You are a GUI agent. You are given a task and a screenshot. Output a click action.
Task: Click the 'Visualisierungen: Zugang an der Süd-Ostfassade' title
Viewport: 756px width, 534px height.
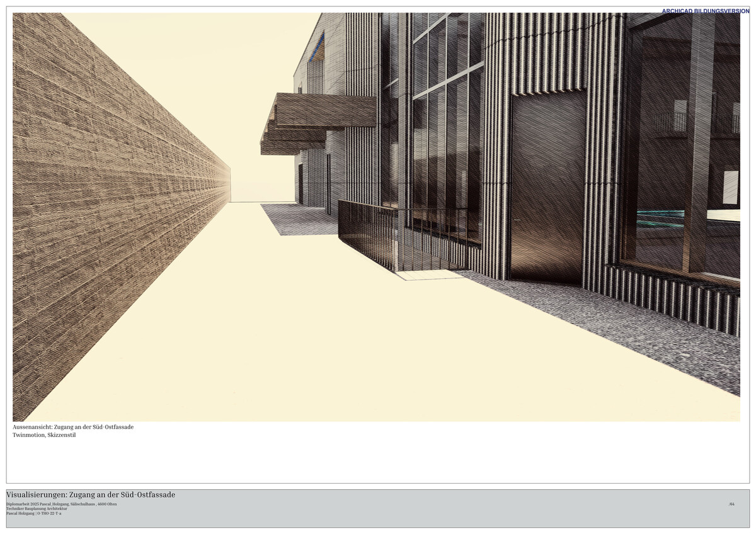[x=91, y=495]
